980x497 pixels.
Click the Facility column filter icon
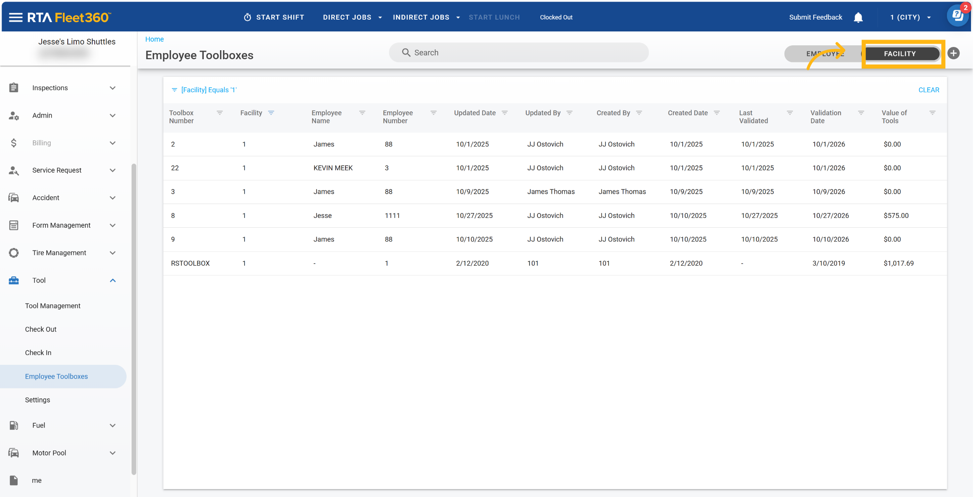(x=271, y=113)
